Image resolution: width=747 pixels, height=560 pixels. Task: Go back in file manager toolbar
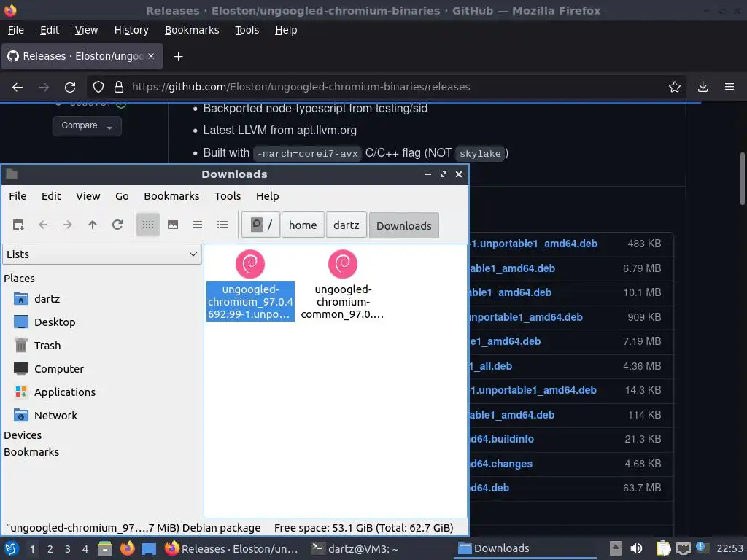43,225
